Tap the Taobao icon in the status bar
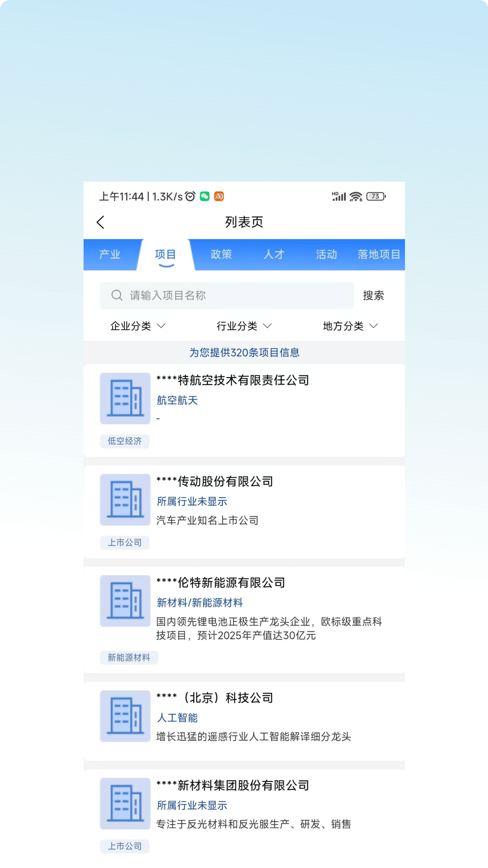 (218, 196)
